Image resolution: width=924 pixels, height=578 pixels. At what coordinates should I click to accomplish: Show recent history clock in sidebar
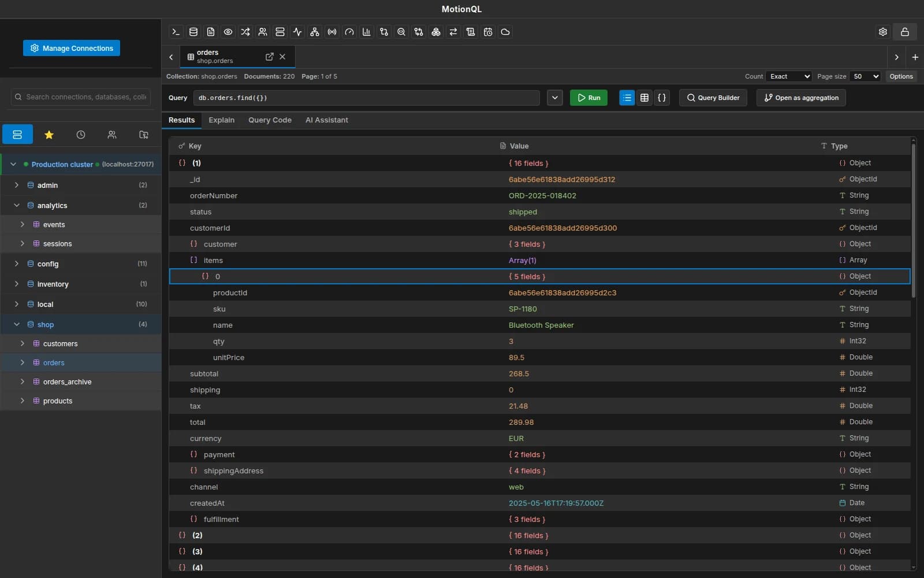[81, 135]
